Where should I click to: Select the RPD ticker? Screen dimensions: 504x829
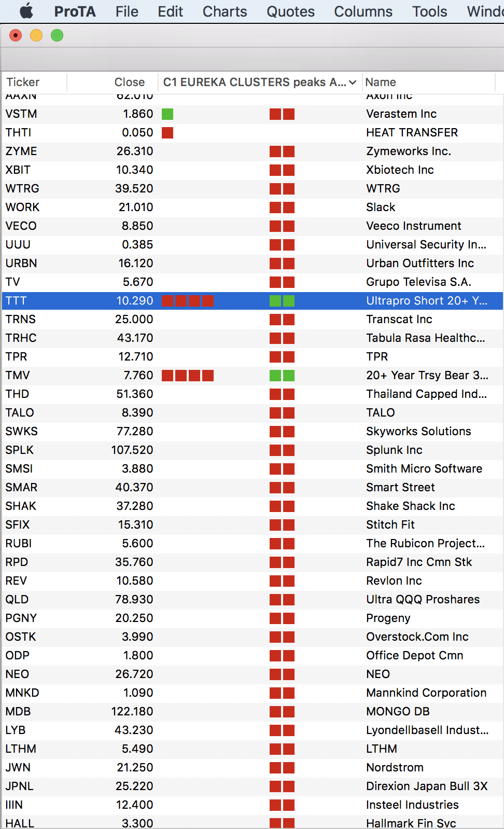(17, 562)
